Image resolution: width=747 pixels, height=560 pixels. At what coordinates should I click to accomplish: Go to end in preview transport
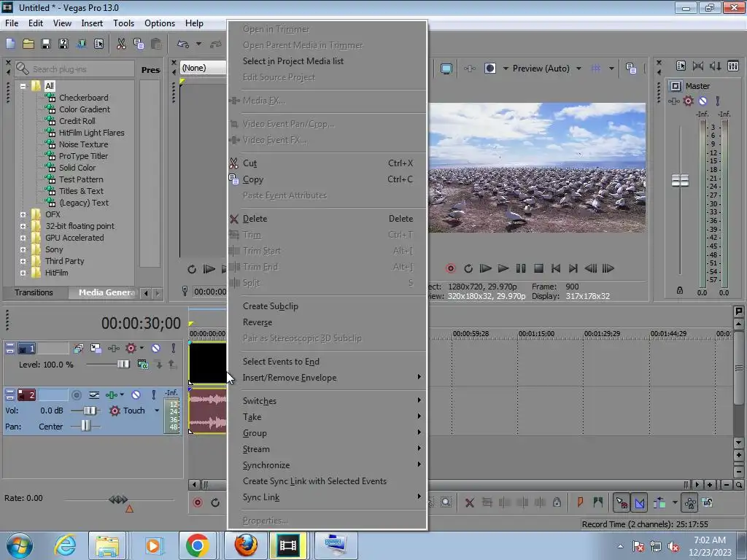point(573,268)
